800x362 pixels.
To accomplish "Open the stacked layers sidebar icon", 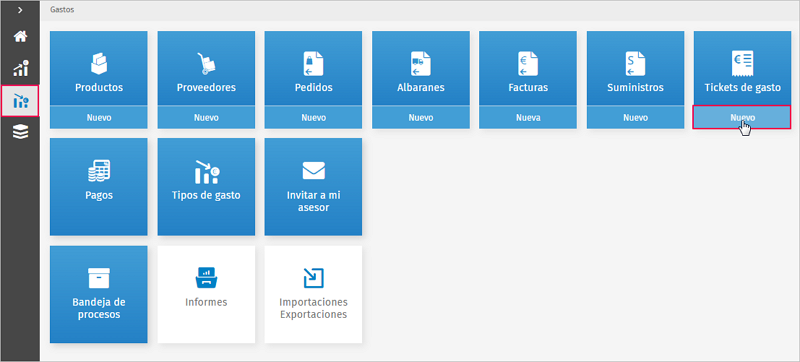I will coord(20,132).
